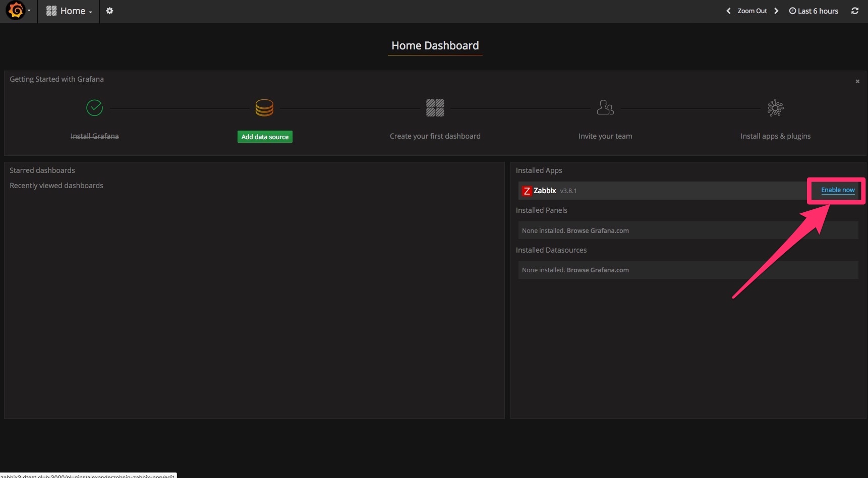The height and width of the screenshot is (478, 868).
Task: Click the Enable now link for Zabbix
Action: point(838,190)
